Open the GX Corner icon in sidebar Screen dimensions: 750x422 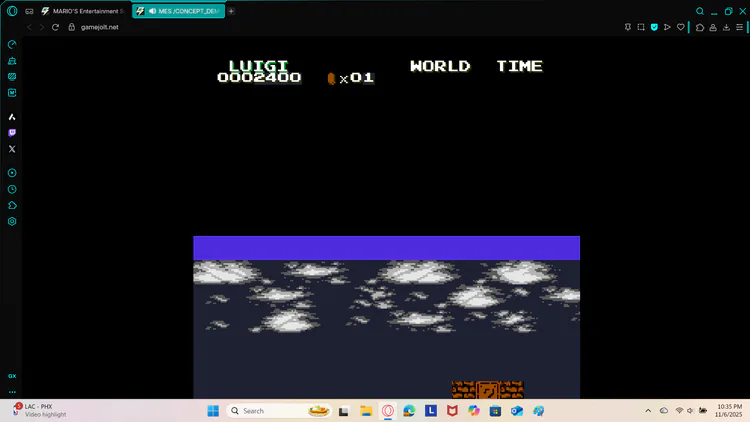point(12,77)
